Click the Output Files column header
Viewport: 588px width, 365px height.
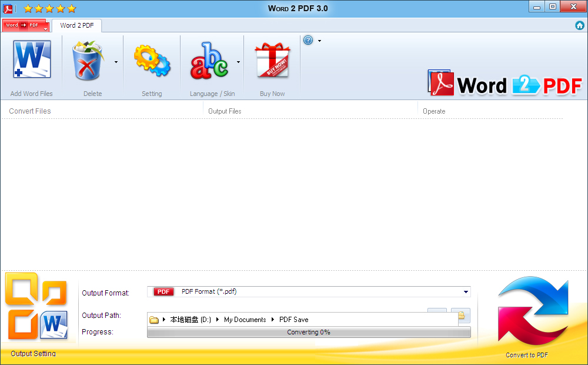click(225, 111)
